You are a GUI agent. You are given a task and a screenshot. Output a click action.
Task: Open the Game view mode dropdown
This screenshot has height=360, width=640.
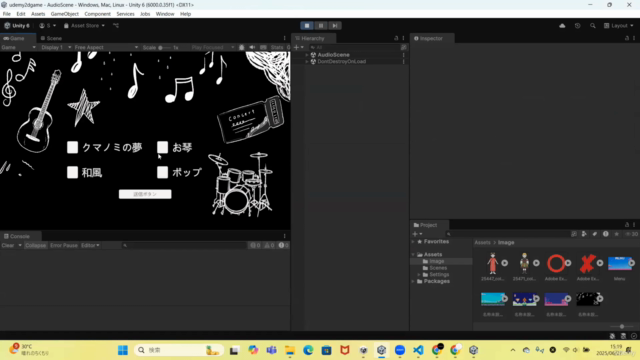coord(18,47)
